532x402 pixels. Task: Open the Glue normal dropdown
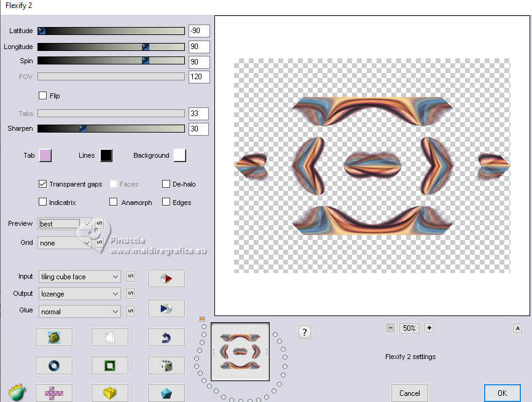coord(79,311)
